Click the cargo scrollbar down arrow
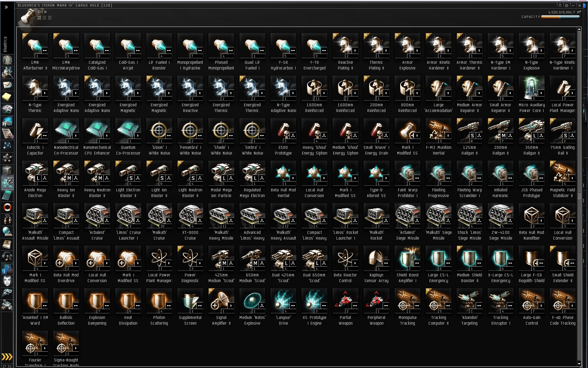Image resolution: width=588 pixels, height=368 pixels. [x=579, y=364]
